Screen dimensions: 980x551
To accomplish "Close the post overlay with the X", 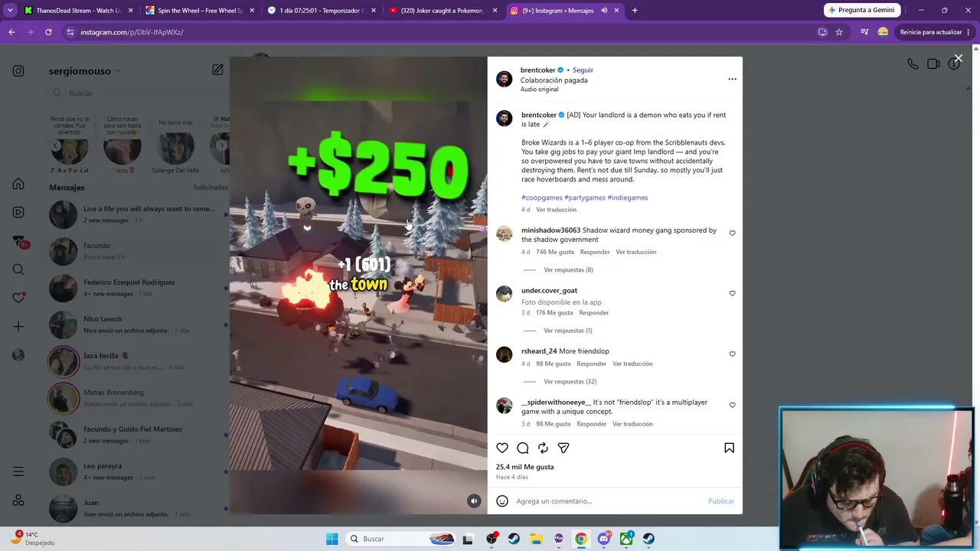I will (958, 58).
